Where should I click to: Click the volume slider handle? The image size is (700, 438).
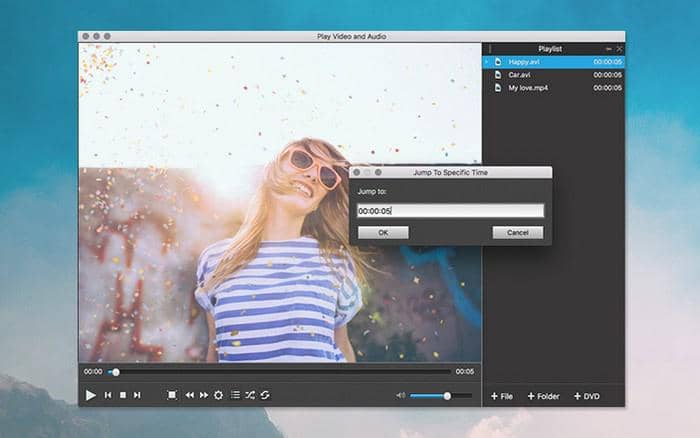447,396
